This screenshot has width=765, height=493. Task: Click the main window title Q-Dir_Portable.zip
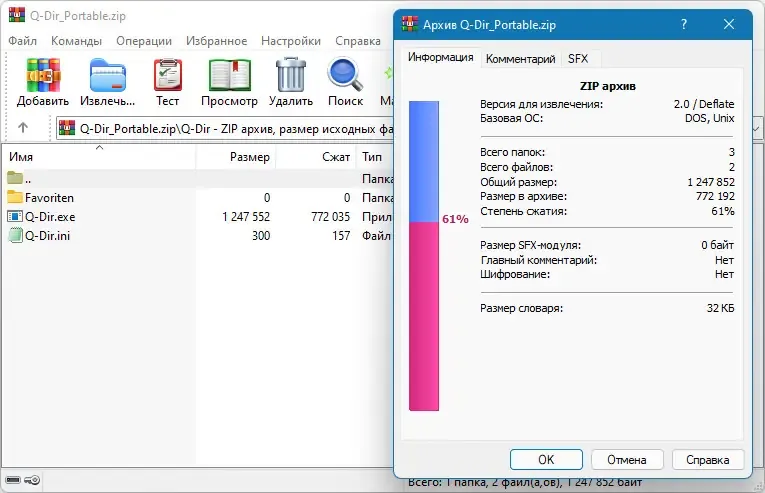[78, 16]
